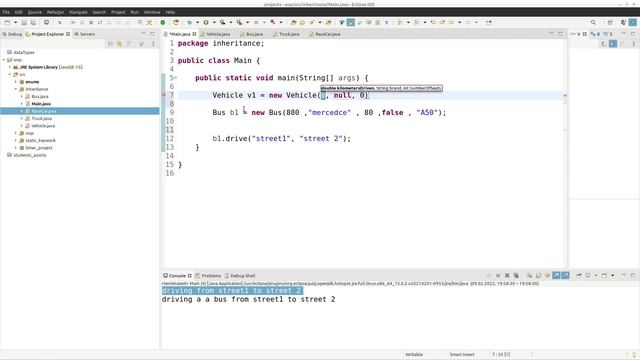Click the Save All toolbar icon

pos(33,22)
